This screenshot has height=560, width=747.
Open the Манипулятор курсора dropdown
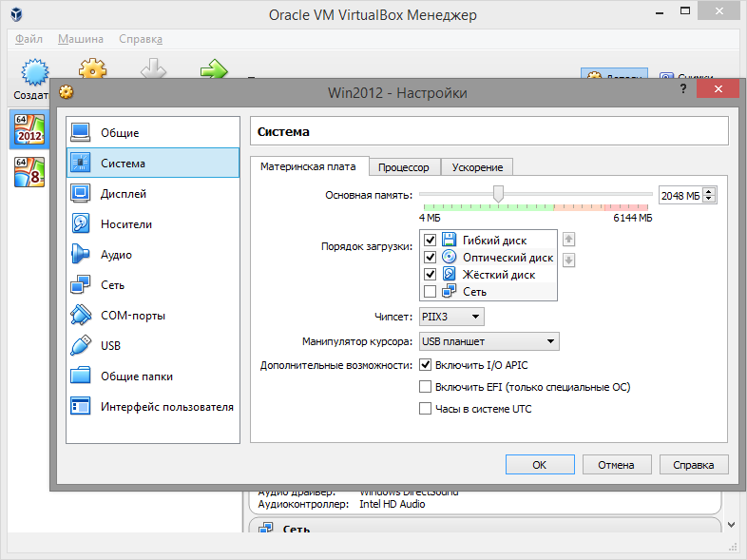488,341
